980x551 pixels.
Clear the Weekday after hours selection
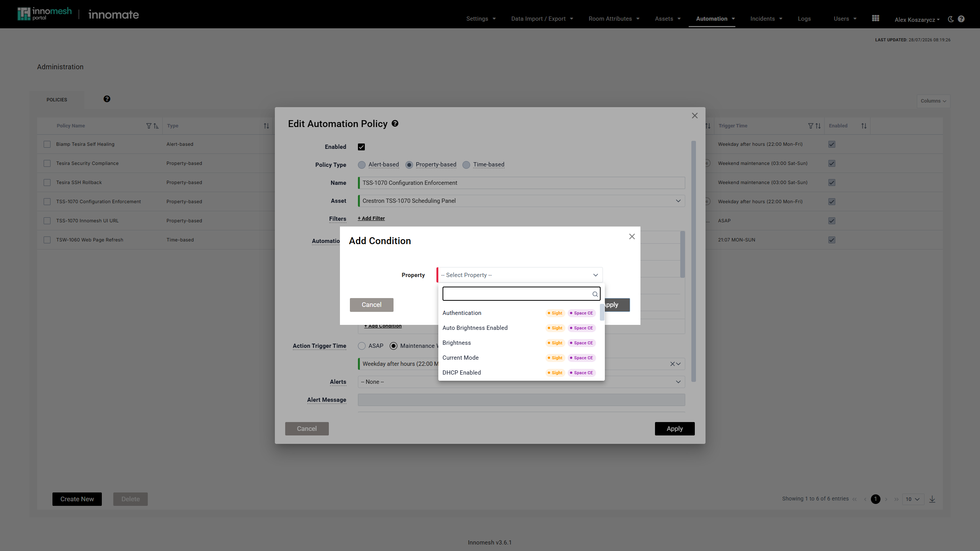tap(673, 364)
